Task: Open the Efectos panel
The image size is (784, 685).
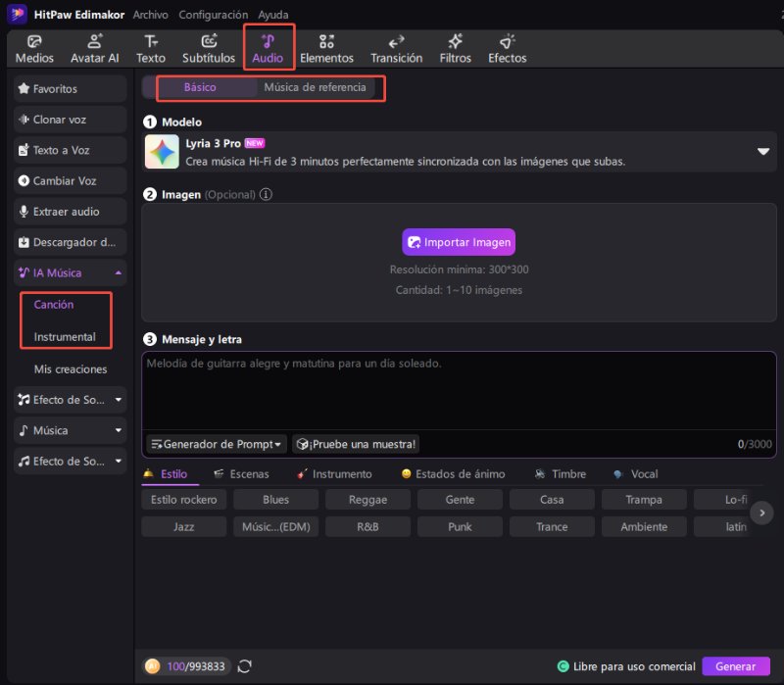Action: click(x=507, y=49)
